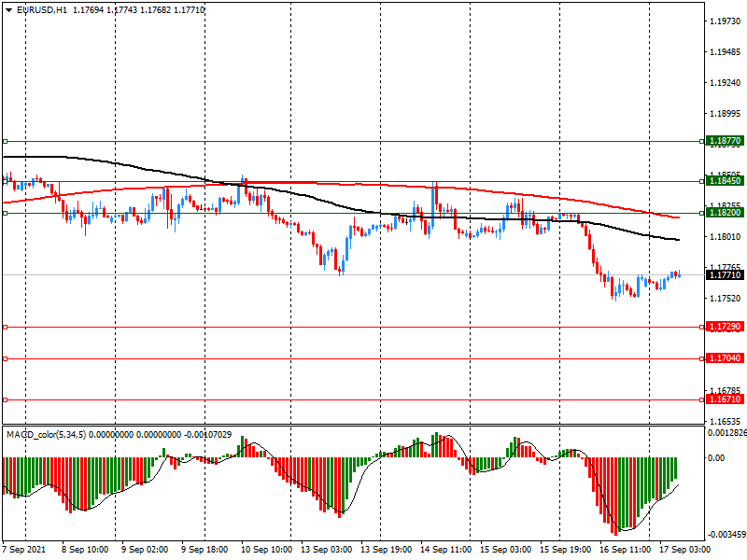Click the EURUSD,H1 symbol title text
The width and height of the screenshot is (747, 560).
coord(42,10)
